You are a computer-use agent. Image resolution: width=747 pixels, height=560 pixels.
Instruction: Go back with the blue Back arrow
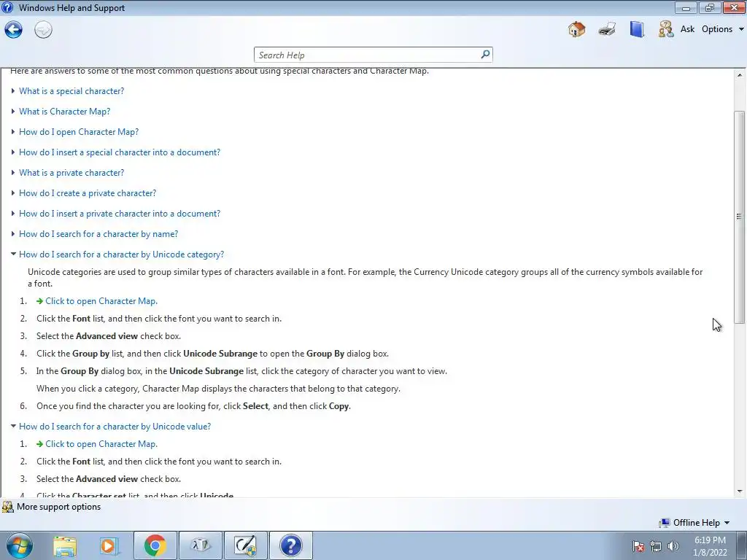13,29
